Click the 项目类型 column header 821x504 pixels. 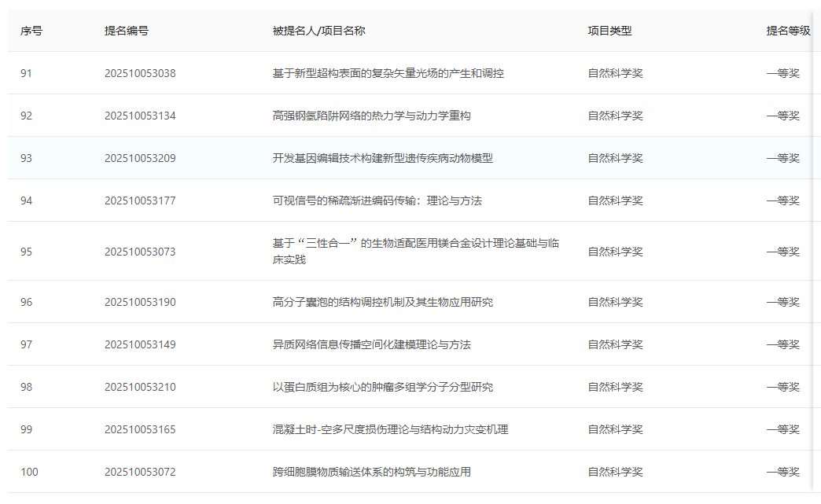click(x=609, y=31)
